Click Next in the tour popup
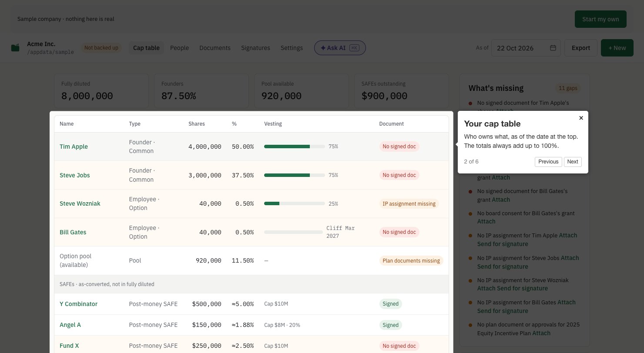Image resolution: width=644 pixels, height=353 pixels. coord(573,162)
